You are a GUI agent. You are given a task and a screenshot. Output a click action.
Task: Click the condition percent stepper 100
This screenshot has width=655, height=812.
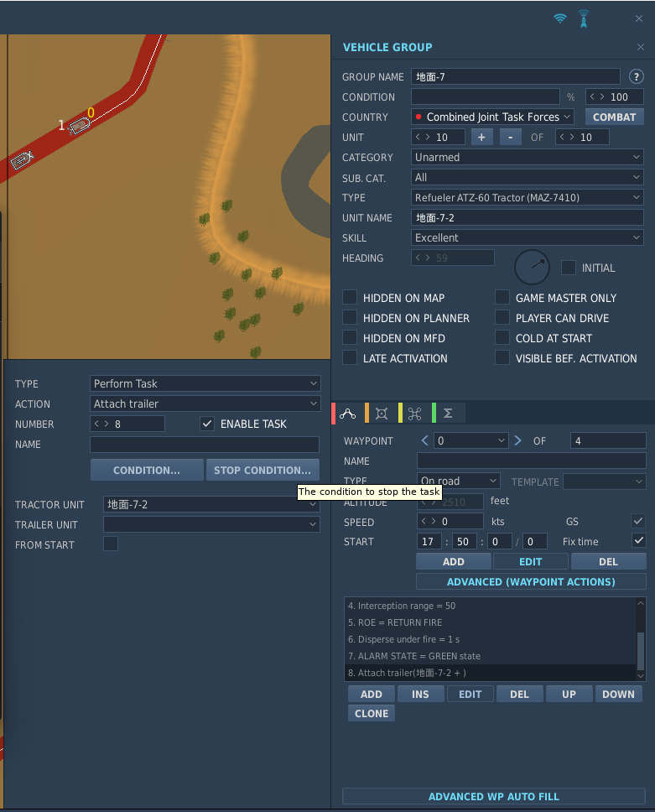coord(615,96)
